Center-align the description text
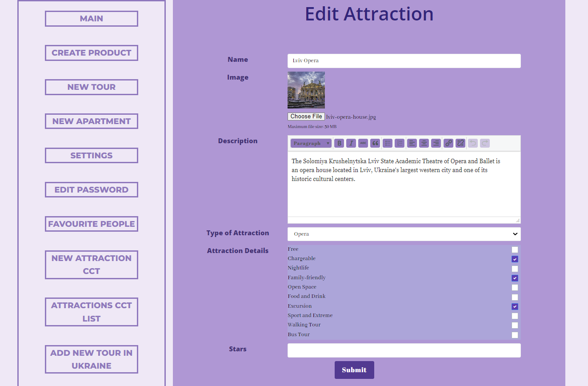 [x=424, y=143]
